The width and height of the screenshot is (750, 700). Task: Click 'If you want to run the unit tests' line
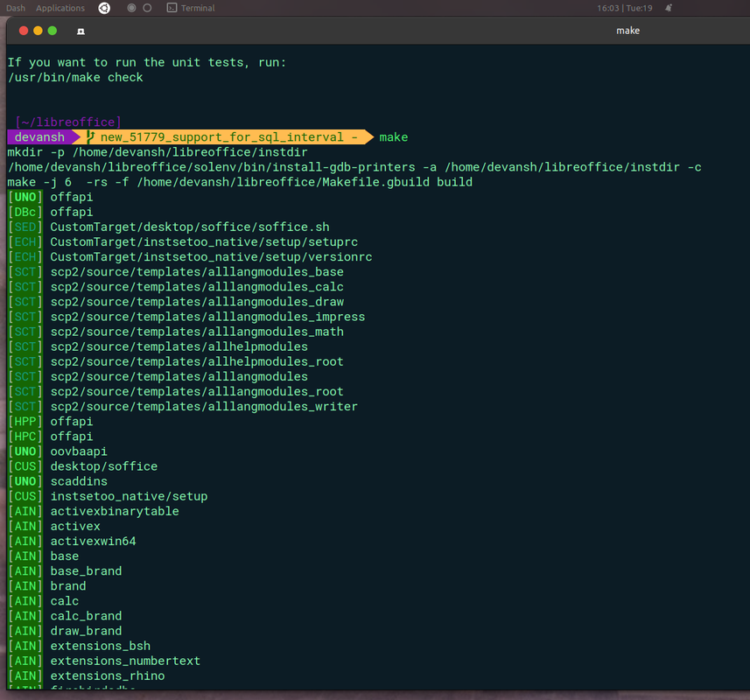pos(147,63)
